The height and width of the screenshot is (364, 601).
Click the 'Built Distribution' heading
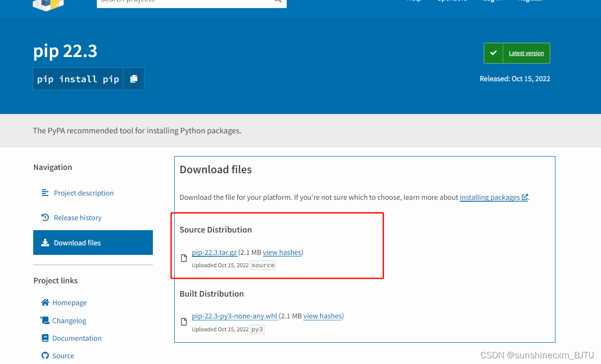click(212, 294)
